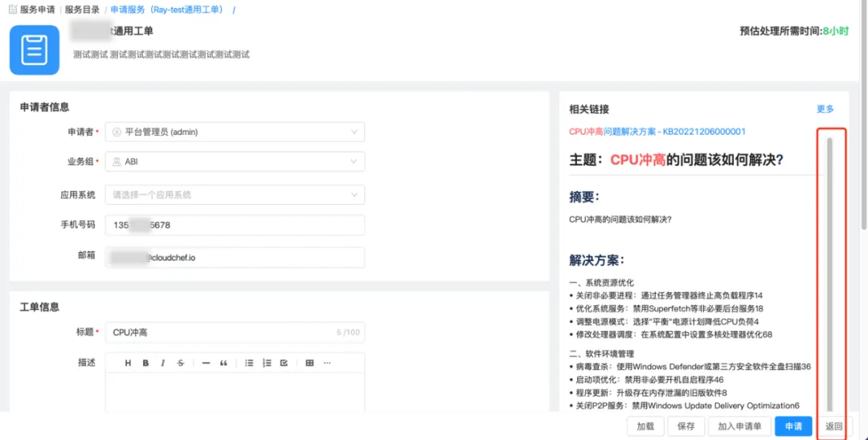
Task: Click the 5/100 character counter
Action: [348, 332]
